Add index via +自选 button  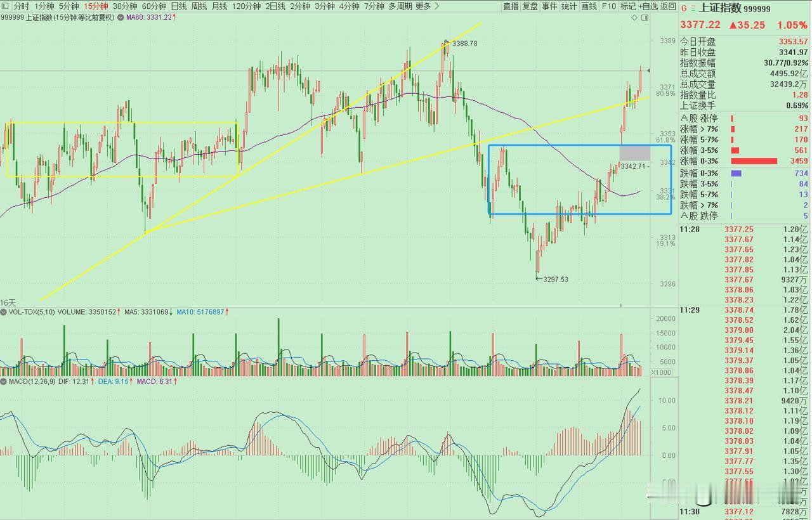point(648,6)
